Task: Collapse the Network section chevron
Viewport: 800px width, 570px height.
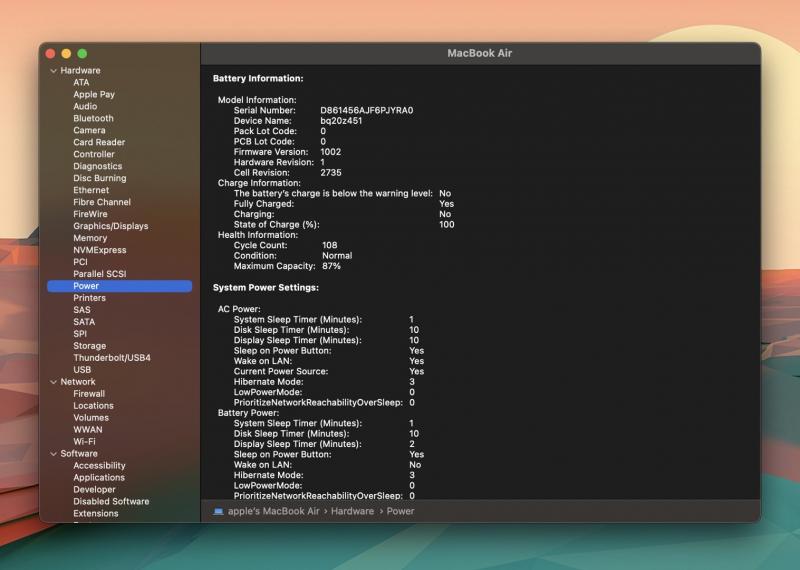Action: coord(54,382)
